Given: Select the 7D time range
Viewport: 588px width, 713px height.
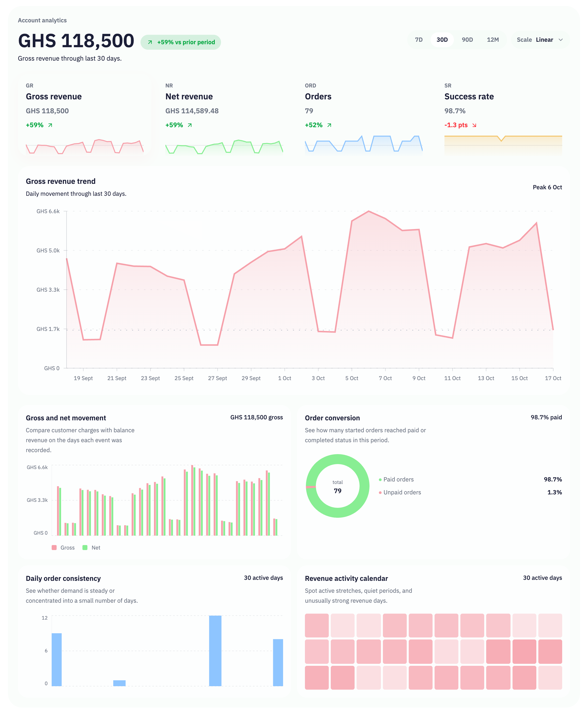Looking at the screenshot, I should coord(419,40).
